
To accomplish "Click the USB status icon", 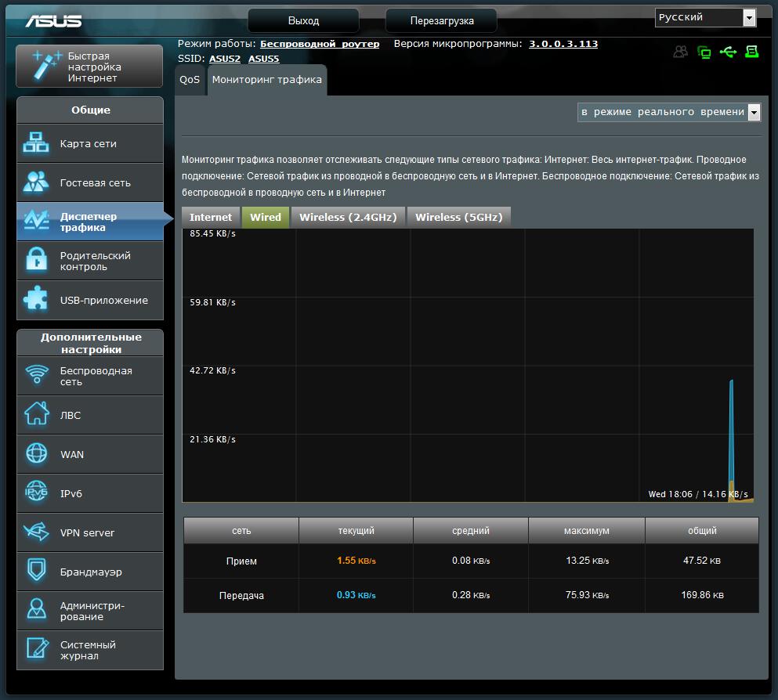I will pos(728,52).
